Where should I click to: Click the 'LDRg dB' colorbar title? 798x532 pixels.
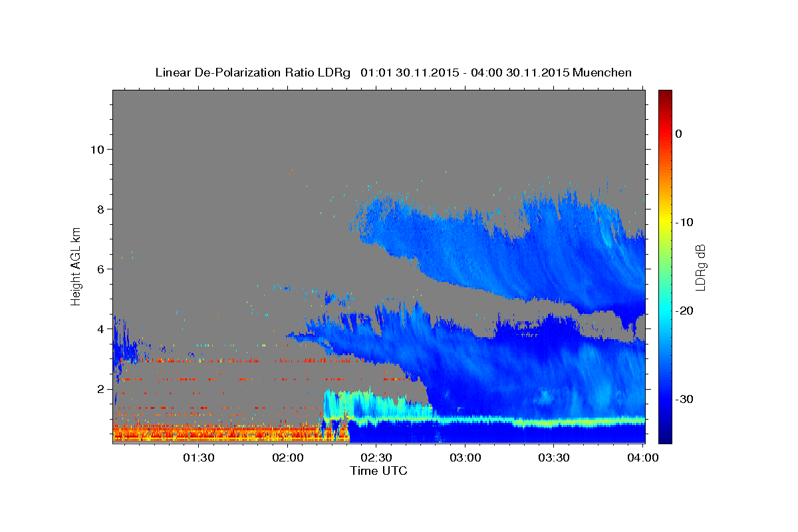[x=700, y=266]
